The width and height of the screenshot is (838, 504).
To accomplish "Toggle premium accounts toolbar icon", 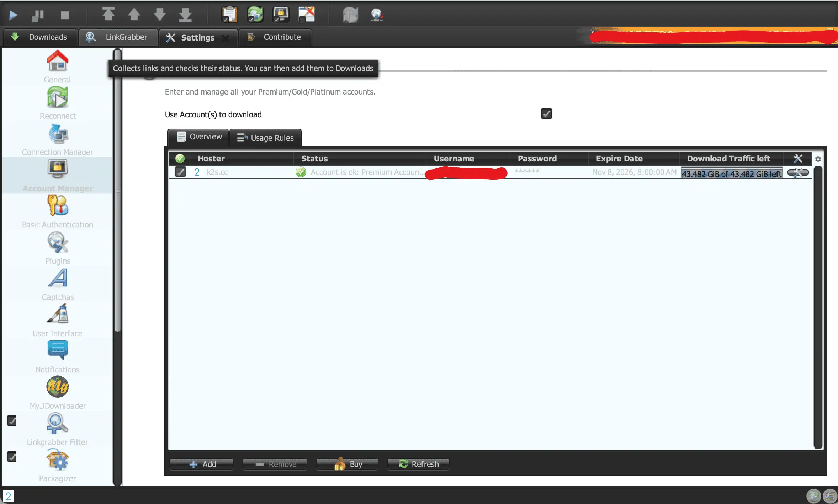I will pos(281,15).
